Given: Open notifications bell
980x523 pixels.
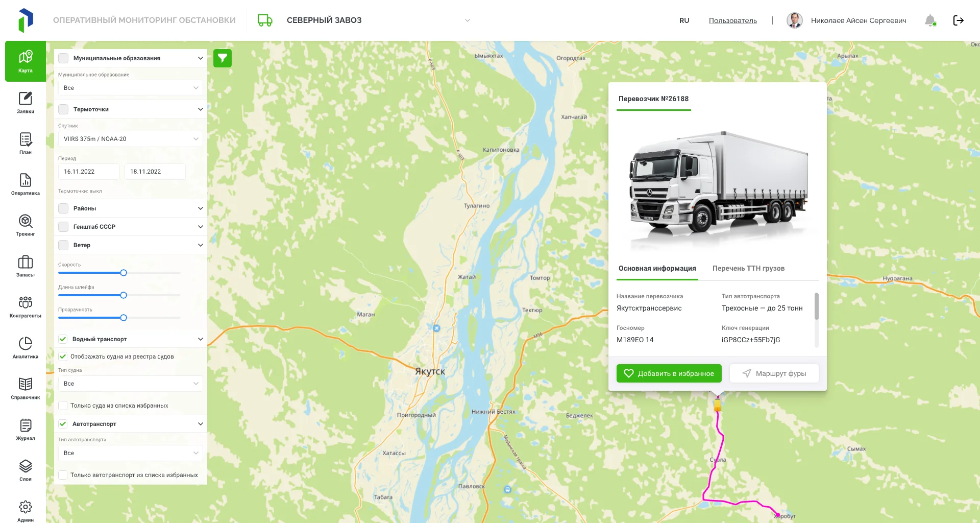Looking at the screenshot, I should point(930,20).
